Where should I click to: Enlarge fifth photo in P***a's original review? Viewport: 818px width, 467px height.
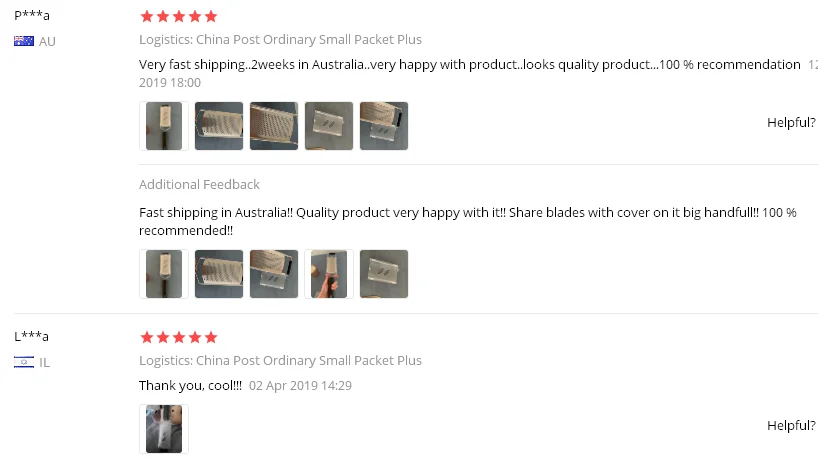[x=384, y=126]
